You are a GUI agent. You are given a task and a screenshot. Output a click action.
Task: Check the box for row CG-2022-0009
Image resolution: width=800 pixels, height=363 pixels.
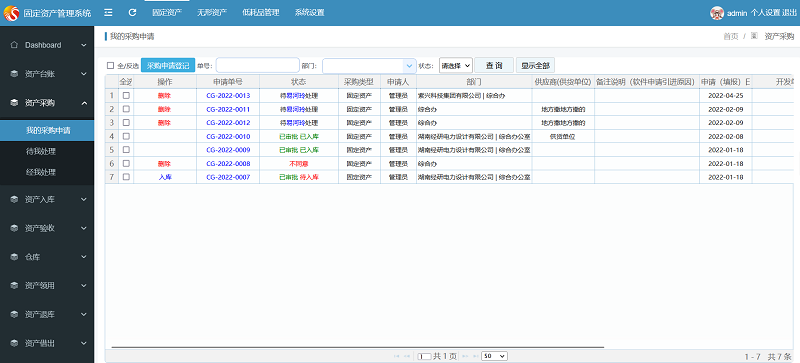126,150
